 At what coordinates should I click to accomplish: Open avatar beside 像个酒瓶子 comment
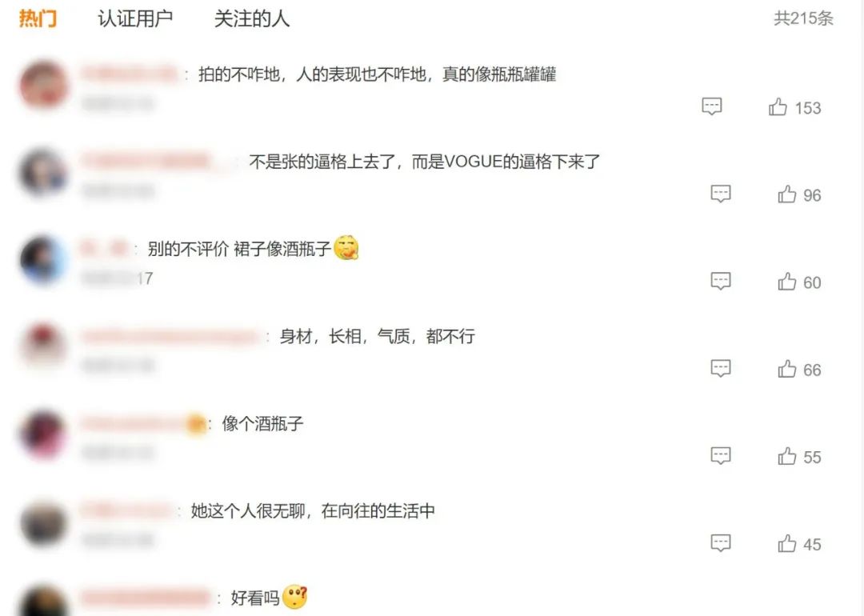pos(44,434)
